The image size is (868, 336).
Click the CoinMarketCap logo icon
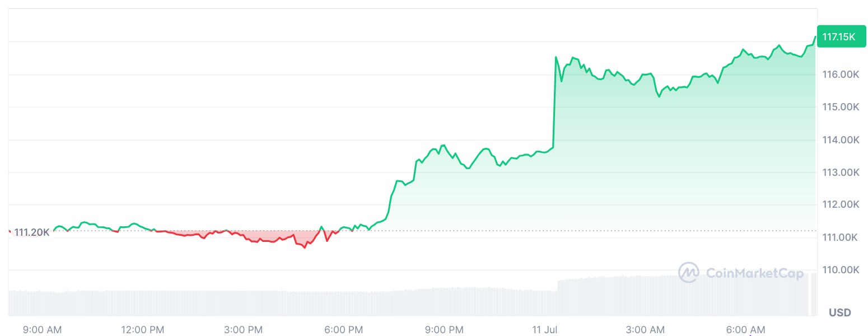pos(688,273)
